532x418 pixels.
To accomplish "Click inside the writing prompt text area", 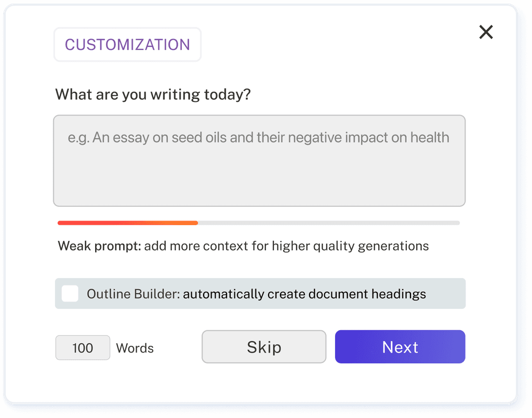I will point(259,160).
